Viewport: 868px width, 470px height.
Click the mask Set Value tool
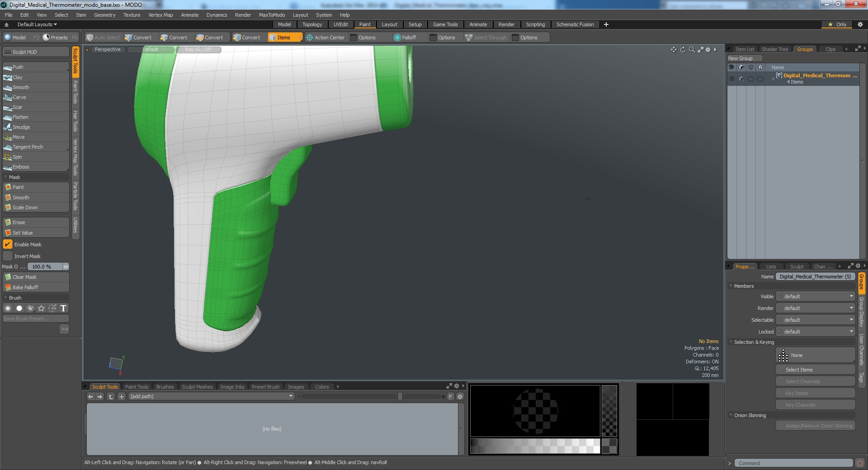(36, 233)
